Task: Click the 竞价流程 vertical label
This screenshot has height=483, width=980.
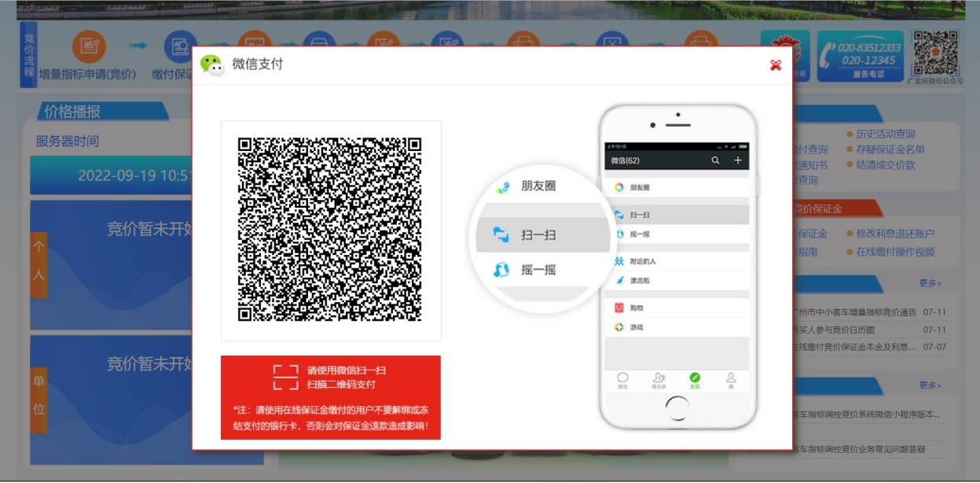Action: pyautogui.click(x=28, y=54)
